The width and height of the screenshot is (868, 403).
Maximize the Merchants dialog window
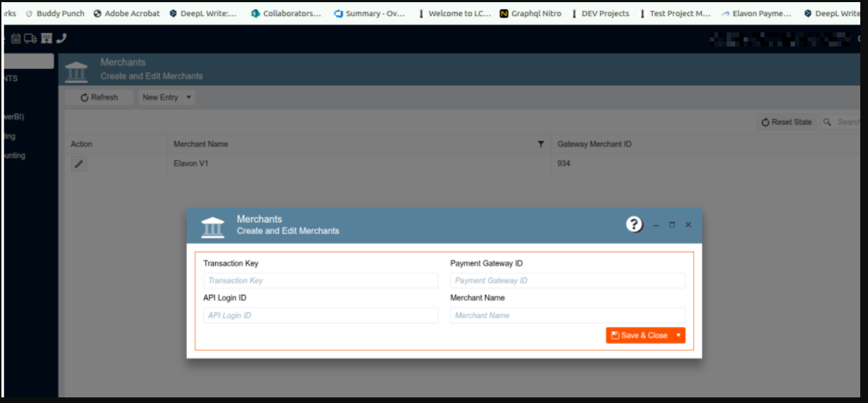(x=672, y=225)
